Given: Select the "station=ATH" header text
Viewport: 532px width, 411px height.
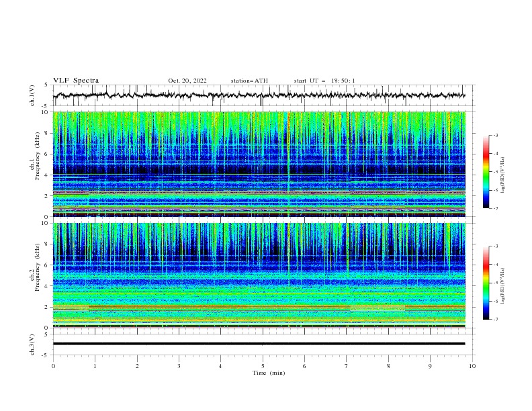Looking at the screenshot, I should tap(249, 81).
